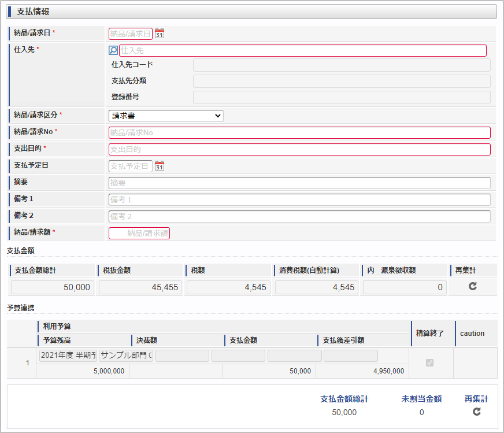504x433 pixels.
Task: Open calendar picker for 納品/請求日
Action: 160,34
